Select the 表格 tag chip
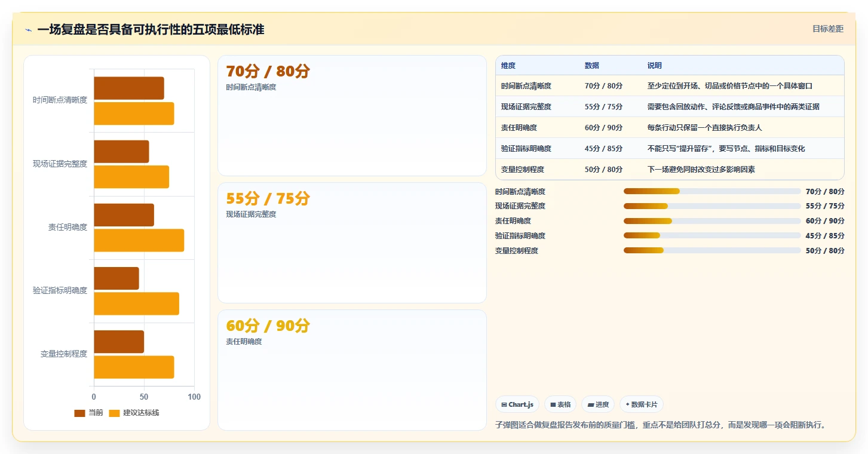The image size is (868, 454). (560, 404)
